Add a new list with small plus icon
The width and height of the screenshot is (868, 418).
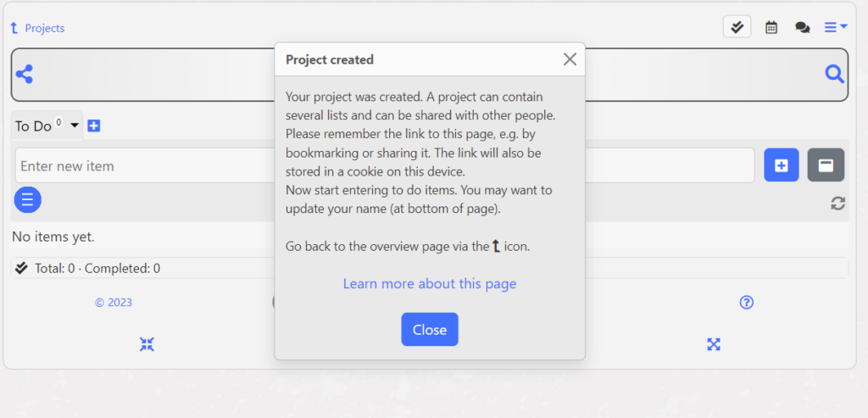coord(94,126)
